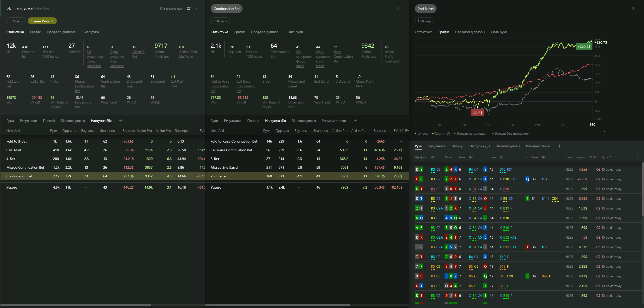Click the Missed 2nd Barrel stat link
Screen dimensions: 644x308
click(297, 84)
